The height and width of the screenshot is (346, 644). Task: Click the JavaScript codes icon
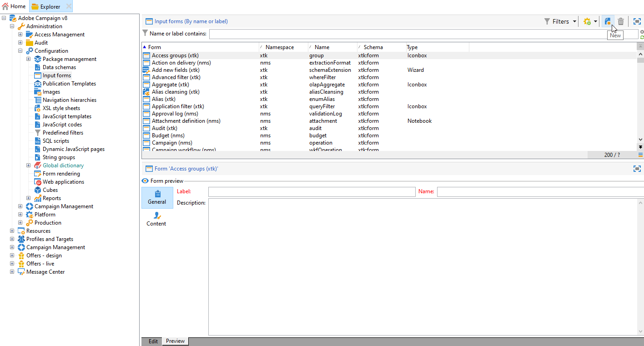pyautogui.click(x=38, y=125)
